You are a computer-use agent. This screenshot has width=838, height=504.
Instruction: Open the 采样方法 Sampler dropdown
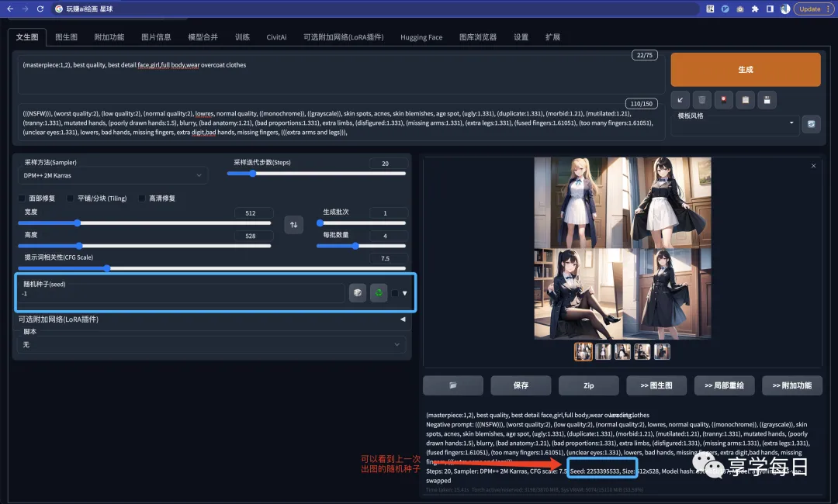point(113,175)
